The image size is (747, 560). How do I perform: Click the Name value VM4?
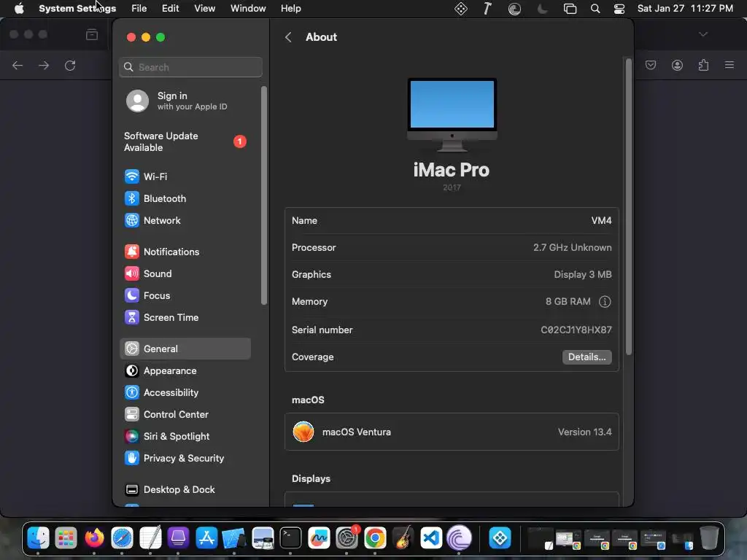pyautogui.click(x=601, y=220)
